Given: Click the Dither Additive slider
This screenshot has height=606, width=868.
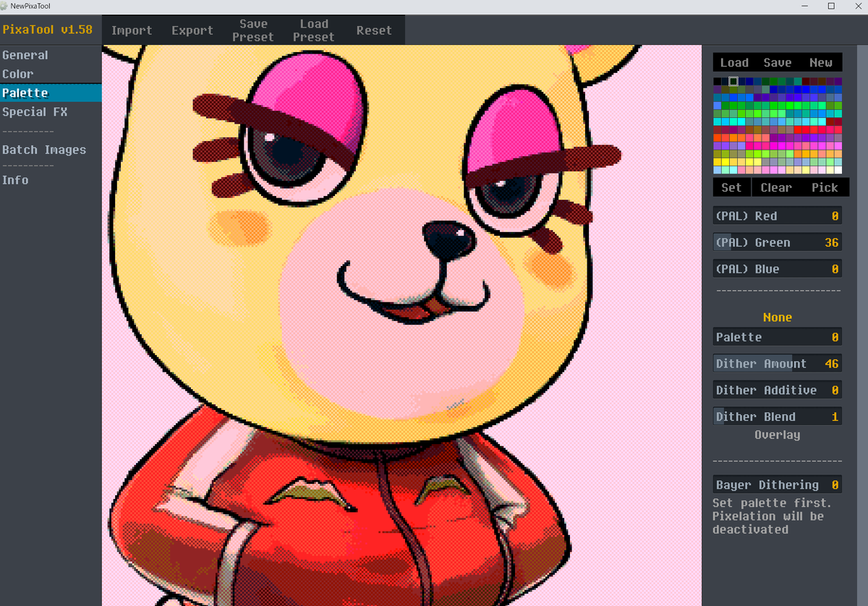Looking at the screenshot, I should [x=778, y=390].
